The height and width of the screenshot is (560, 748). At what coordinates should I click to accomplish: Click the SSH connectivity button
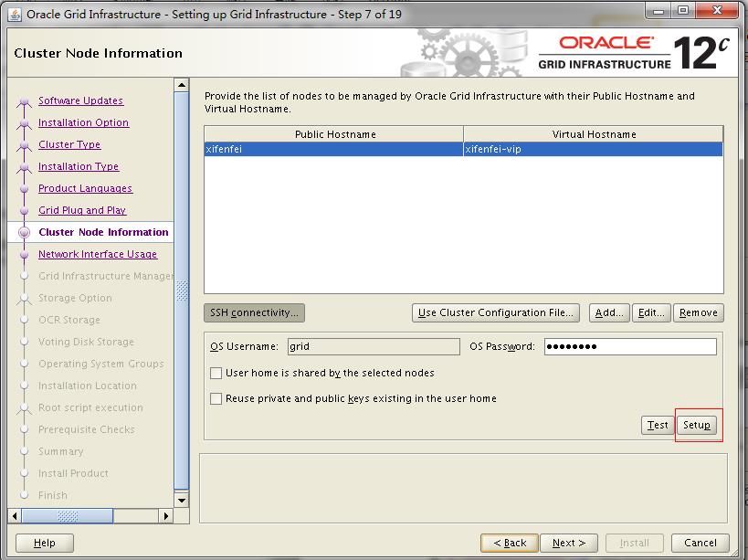pos(254,313)
